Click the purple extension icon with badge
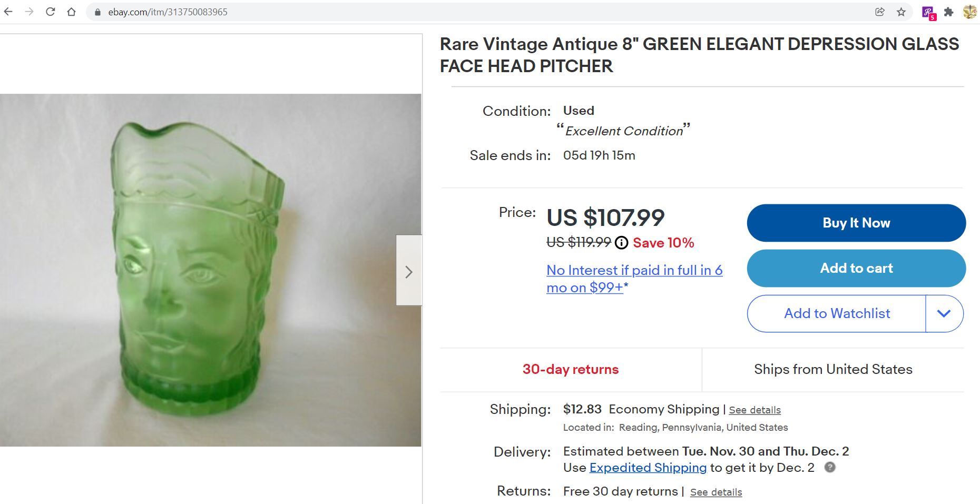Screen dimensions: 980x504 pyautogui.click(x=928, y=12)
